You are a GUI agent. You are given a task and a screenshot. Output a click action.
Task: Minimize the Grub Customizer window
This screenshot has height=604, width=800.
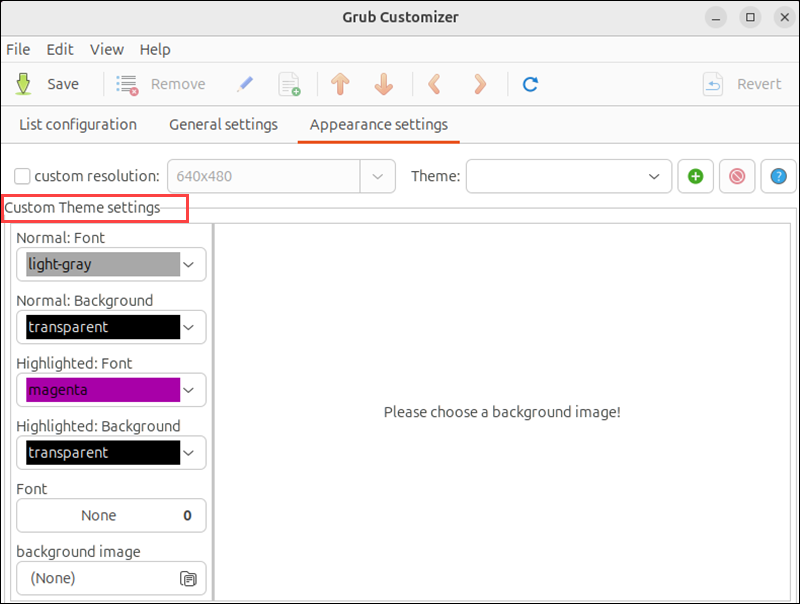pyautogui.click(x=716, y=18)
